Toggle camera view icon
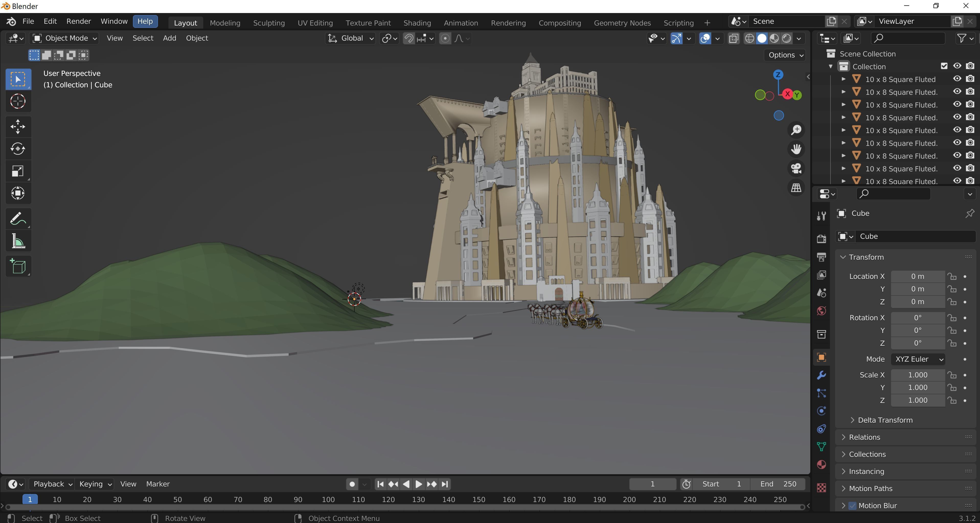Image resolution: width=980 pixels, height=523 pixels. tap(796, 168)
